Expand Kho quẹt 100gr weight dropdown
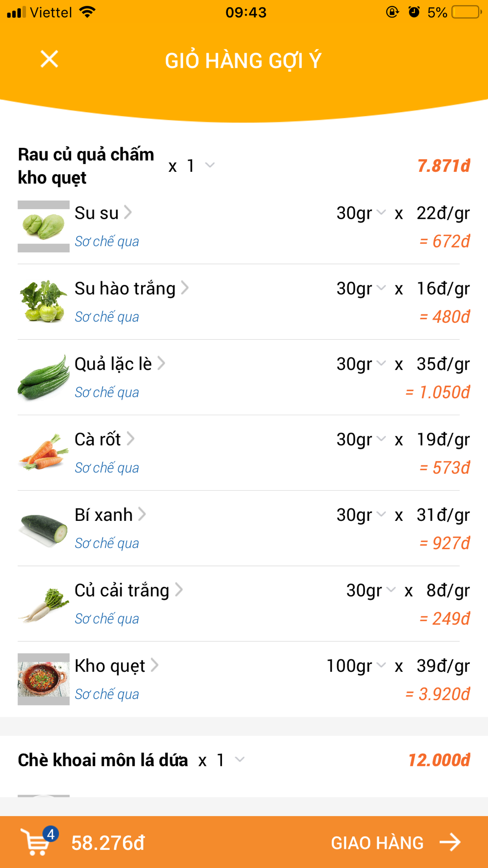488x868 pixels. pos(381,665)
